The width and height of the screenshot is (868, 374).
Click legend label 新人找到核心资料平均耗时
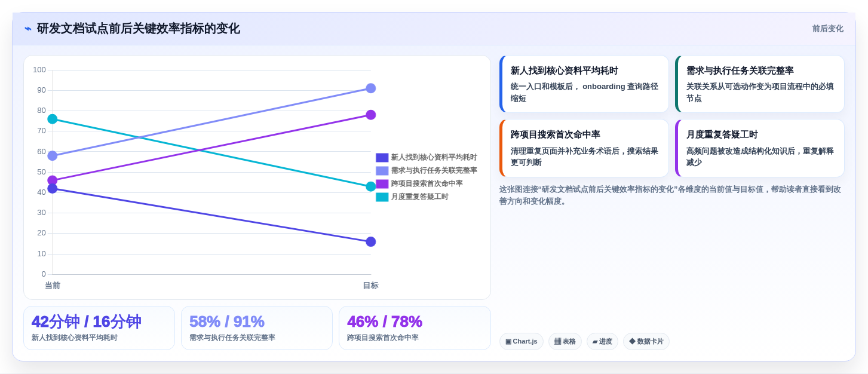pyautogui.click(x=434, y=158)
